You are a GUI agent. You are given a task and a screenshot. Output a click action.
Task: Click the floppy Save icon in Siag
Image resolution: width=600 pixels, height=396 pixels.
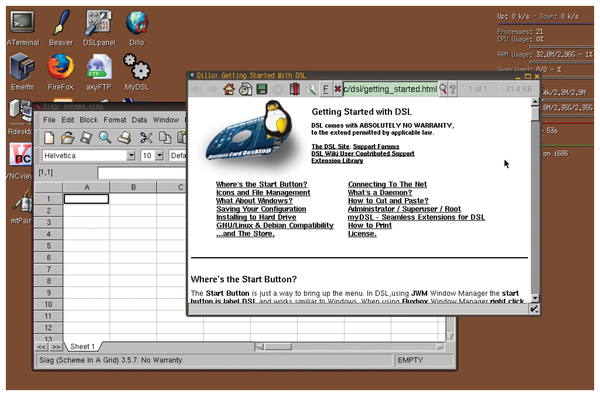86,138
